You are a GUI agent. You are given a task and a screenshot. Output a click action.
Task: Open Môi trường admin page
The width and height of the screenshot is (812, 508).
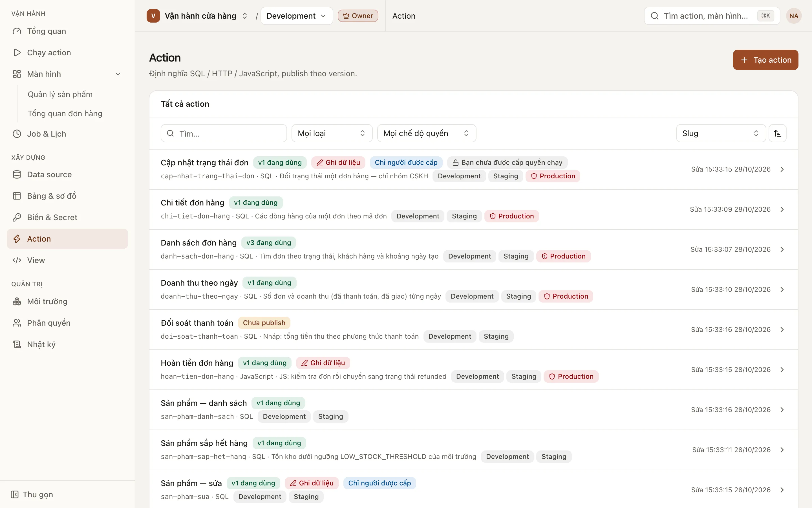coord(67,302)
